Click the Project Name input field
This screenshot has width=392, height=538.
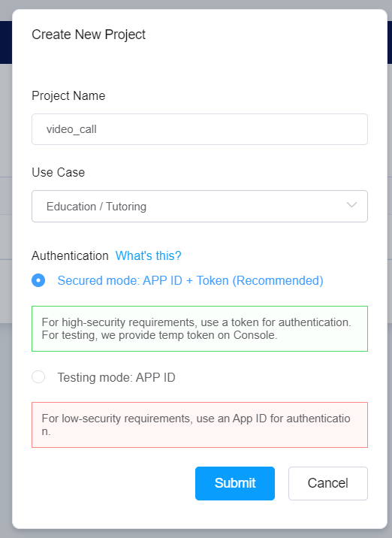pyautogui.click(x=200, y=129)
